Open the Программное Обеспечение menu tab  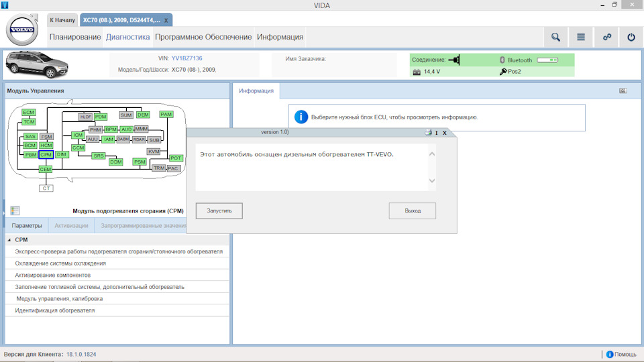point(203,37)
